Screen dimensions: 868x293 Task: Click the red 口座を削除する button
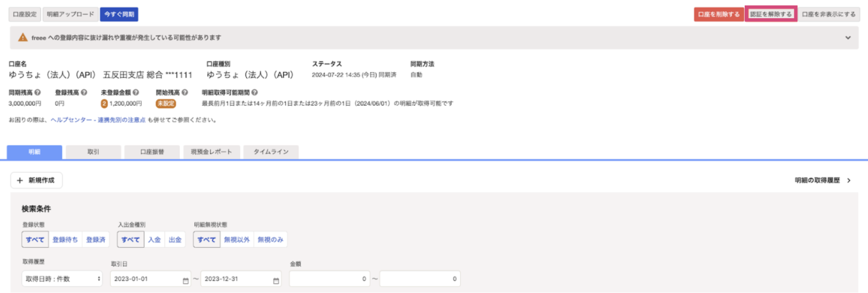(719, 14)
